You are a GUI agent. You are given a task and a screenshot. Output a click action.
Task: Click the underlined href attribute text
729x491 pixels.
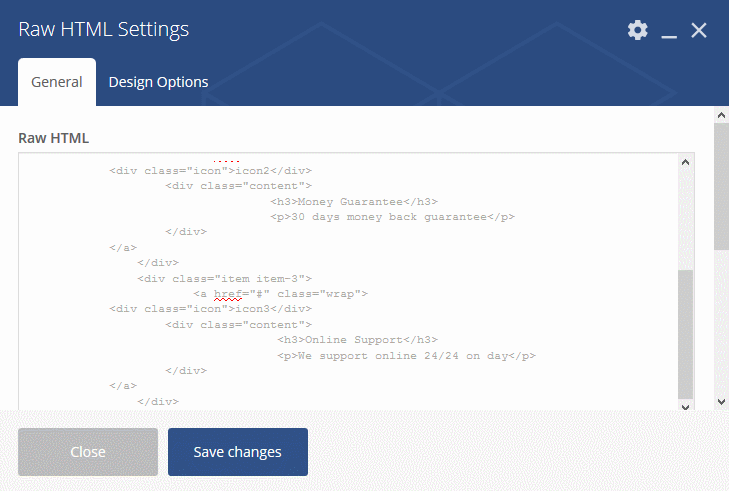[228, 294]
